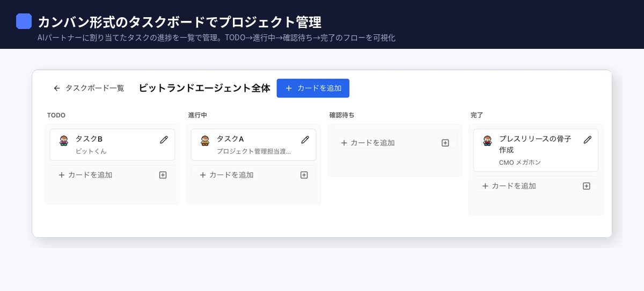The height and width of the screenshot is (291, 644).
Task: Add a card under 進行中 column
Action: (231, 175)
